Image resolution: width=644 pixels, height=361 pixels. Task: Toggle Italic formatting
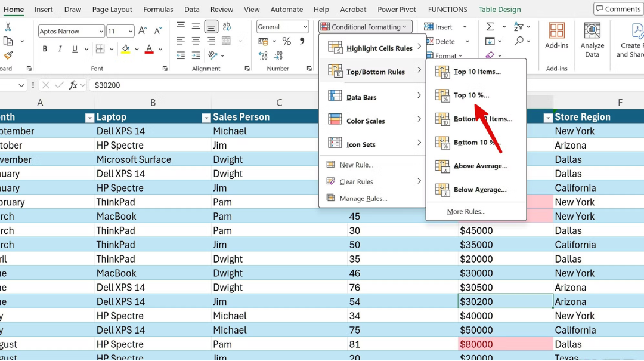(x=60, y=49)
